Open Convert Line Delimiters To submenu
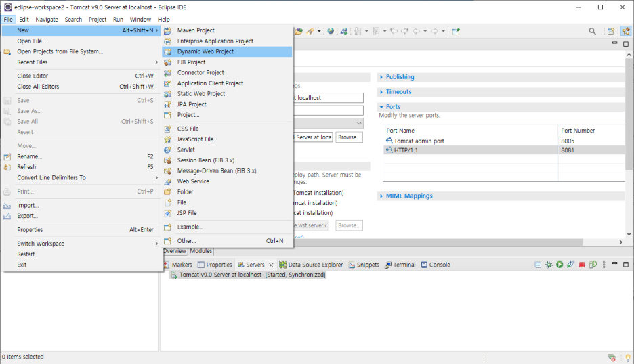 pyautogui.click(x=81, y=177)
